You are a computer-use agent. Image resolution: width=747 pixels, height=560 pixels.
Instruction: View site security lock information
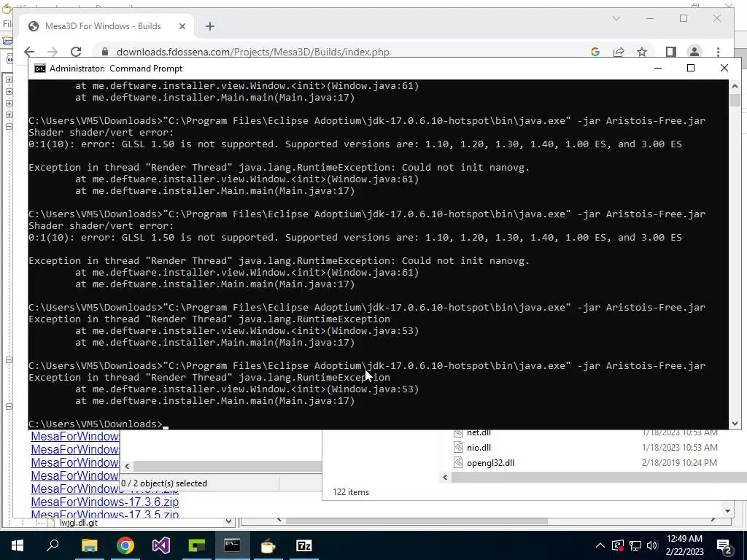click(105, 52)
